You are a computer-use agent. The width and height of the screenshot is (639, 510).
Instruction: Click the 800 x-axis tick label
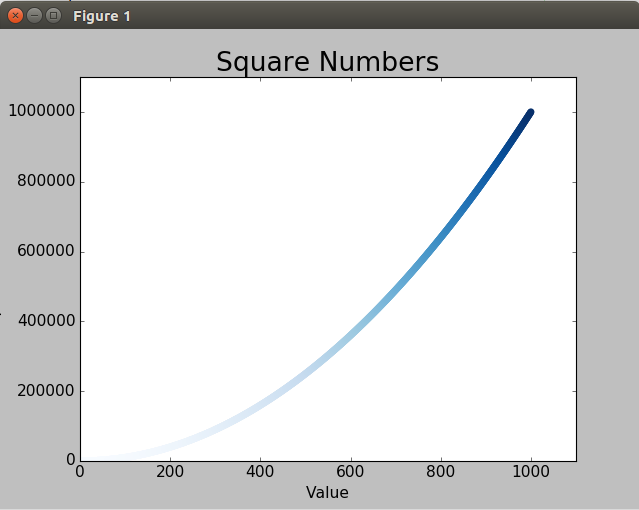[x=440, y=472]
